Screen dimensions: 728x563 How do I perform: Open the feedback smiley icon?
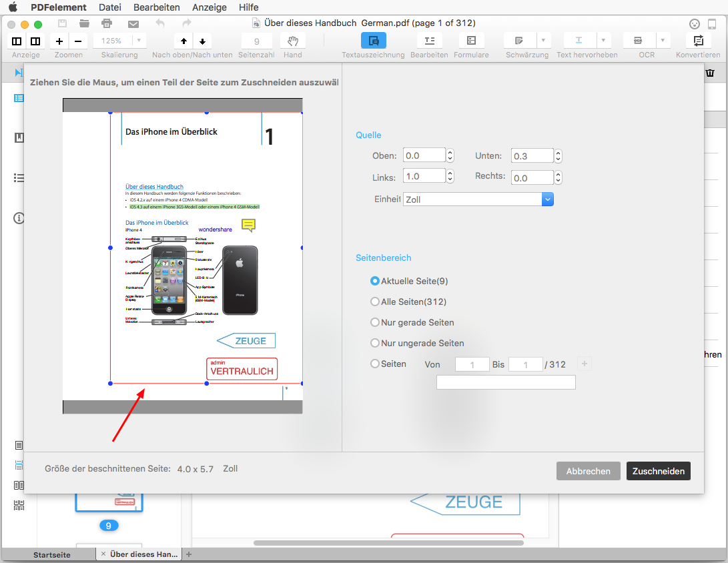[694, 23]
